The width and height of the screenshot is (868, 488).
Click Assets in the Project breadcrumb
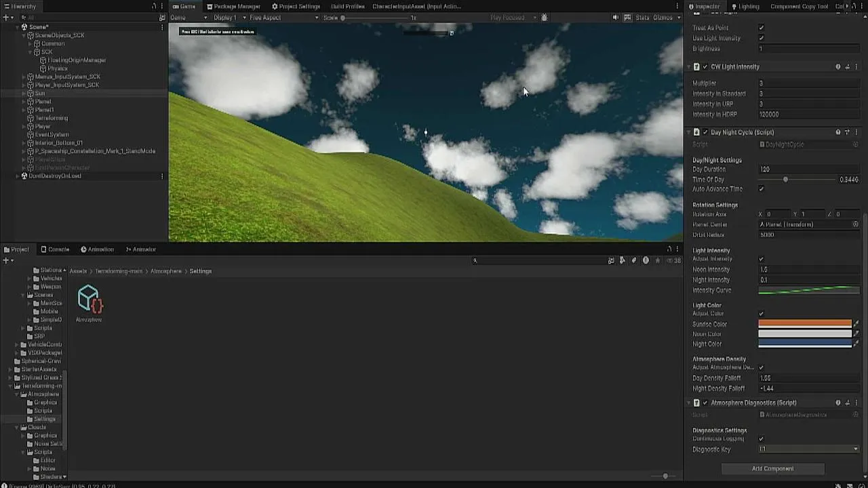[x=78, y=271]
